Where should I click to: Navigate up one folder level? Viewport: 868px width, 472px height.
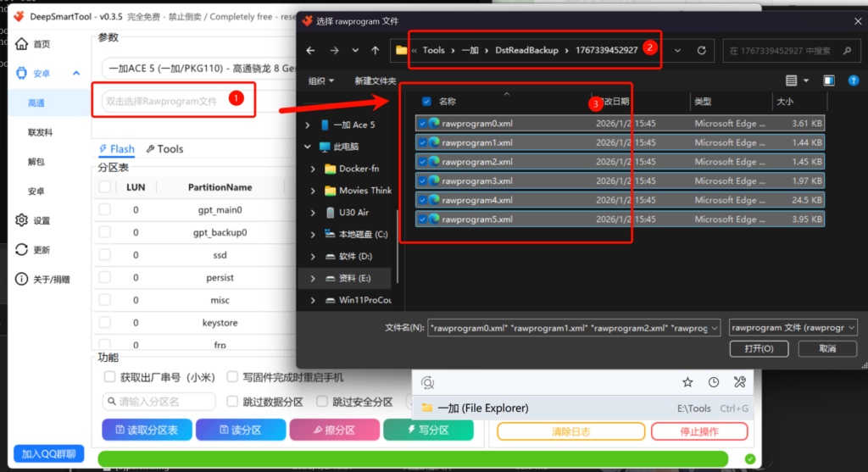pos(376,51)
